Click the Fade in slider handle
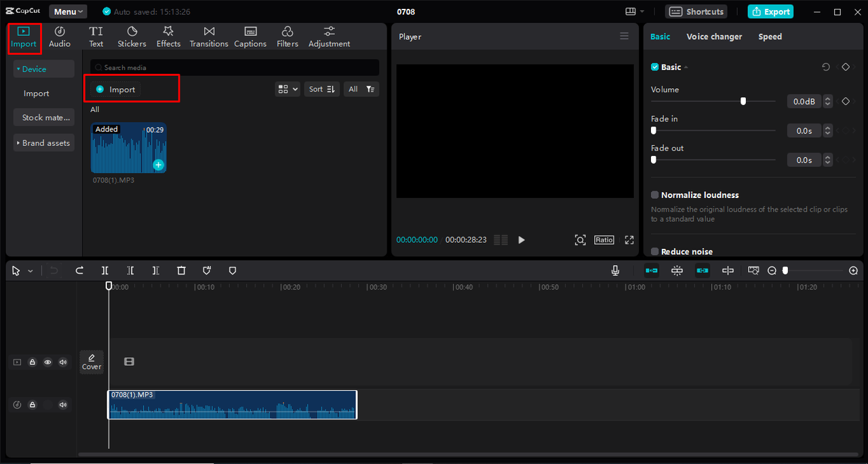The width and height of the screenshot is (868, 464). point(654,130)
